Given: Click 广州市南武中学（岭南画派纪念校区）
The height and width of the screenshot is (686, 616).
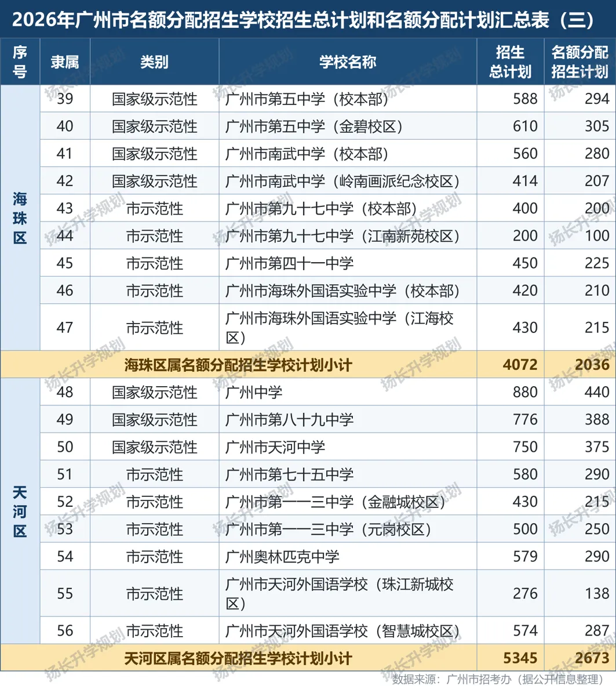Looking at the screenshot, I should pos(342,181).
